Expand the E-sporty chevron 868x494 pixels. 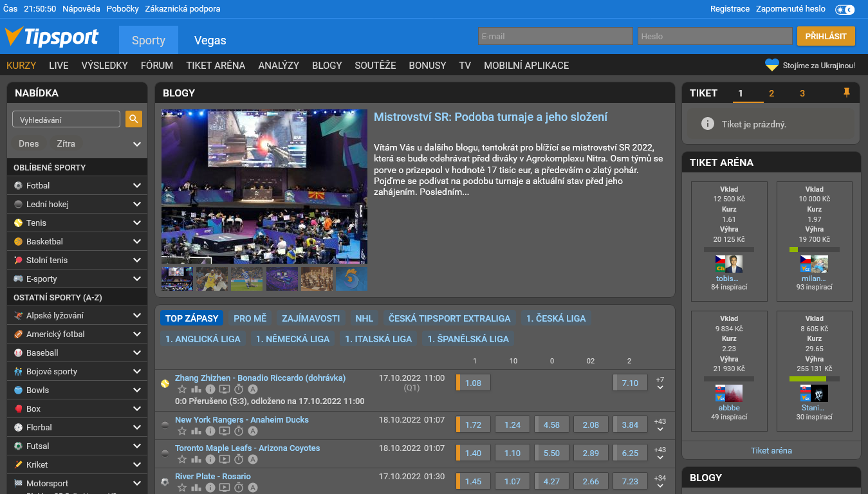[136, 279]
